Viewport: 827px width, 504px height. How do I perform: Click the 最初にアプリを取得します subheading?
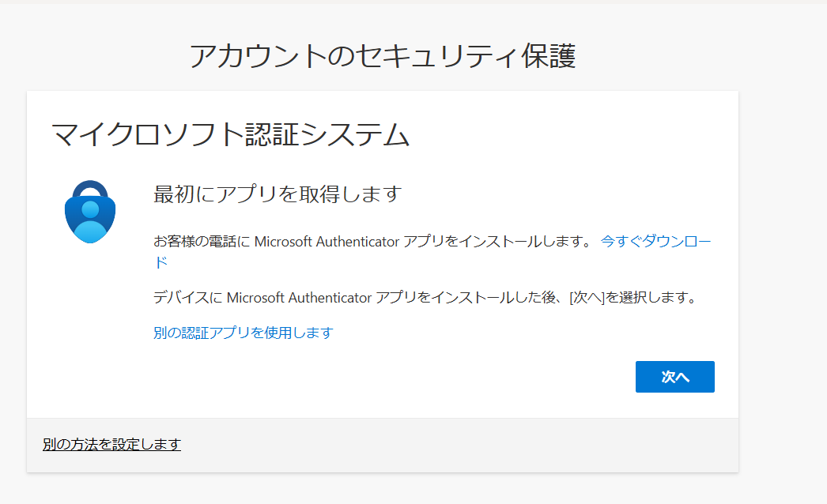[278, 194]
